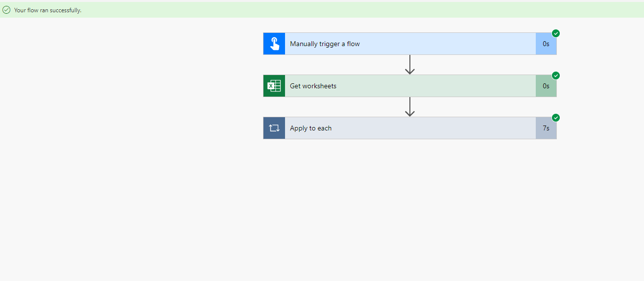644x281 pixels.
Task: Click the manual trigger hand icon
Action: 274,44
